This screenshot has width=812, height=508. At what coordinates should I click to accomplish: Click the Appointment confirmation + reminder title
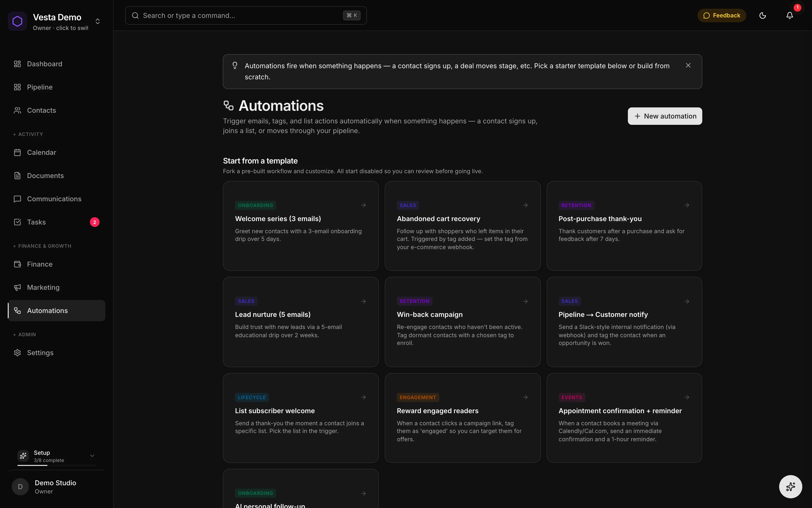(620, 411)
